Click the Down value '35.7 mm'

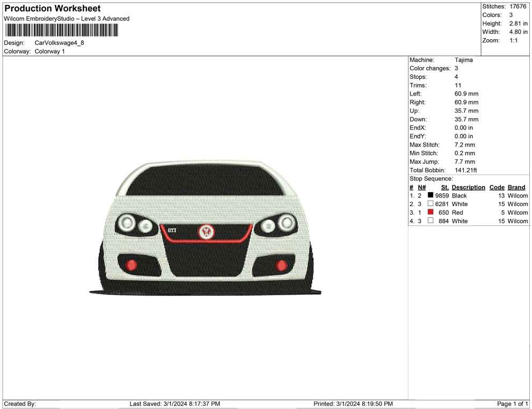(466, 119)
